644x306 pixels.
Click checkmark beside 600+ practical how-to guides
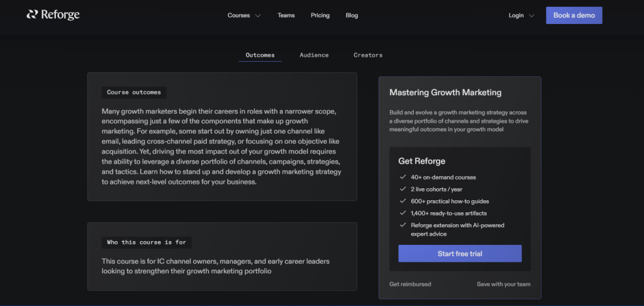point(402,201)
